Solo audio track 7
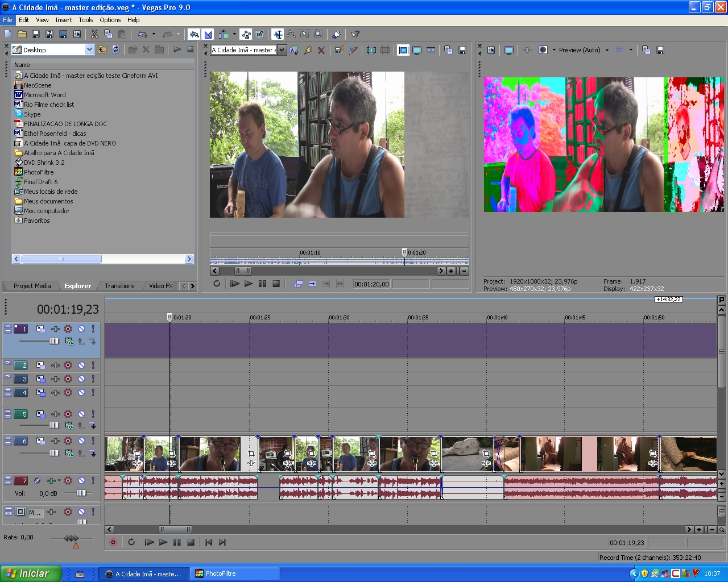 click(93, 481)
